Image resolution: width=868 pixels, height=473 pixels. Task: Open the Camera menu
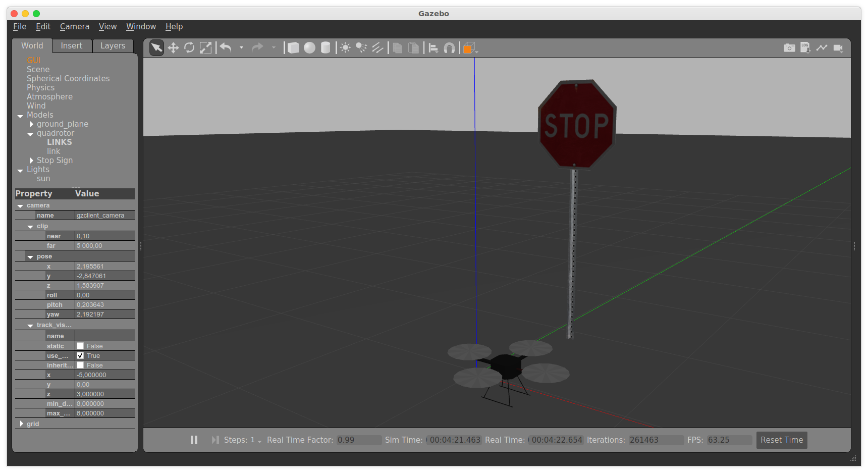(x=74, y=27)
